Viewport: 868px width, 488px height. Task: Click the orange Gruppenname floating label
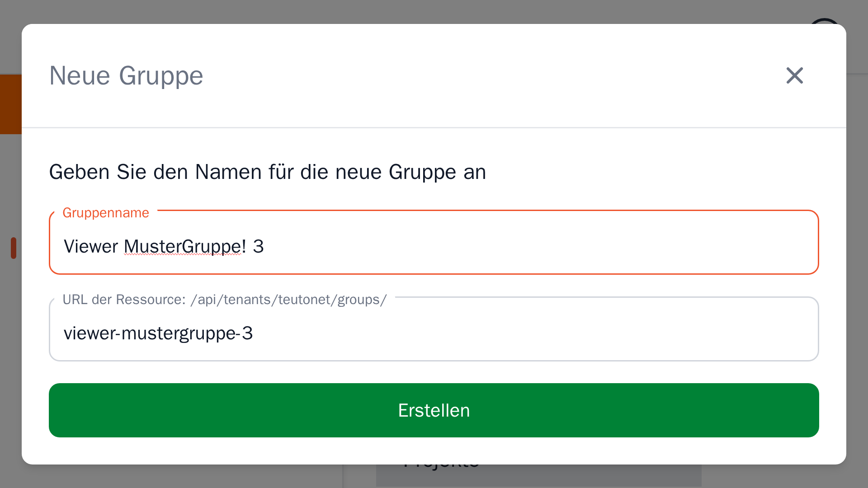pos(105,213)
